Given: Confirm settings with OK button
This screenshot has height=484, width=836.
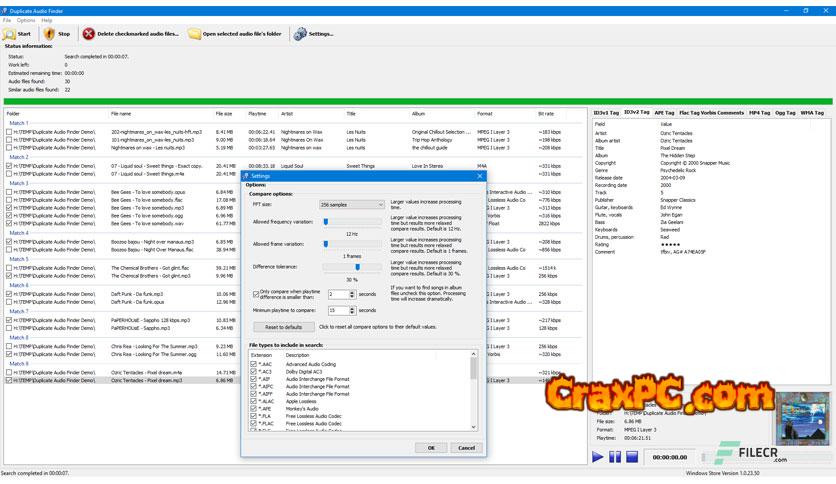Looking at the screenshot, I should [x=431, y=447].
